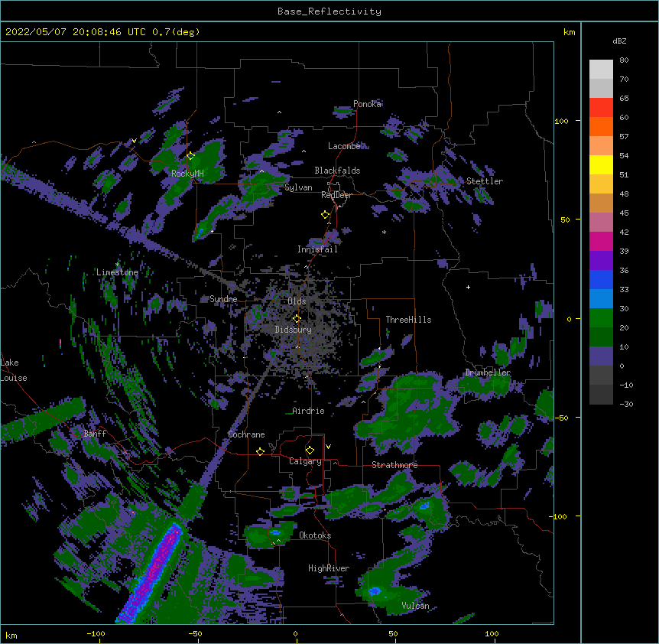Click the Drumheller label
Viewport: 659px width, 644px height.
tap(488, 372)
